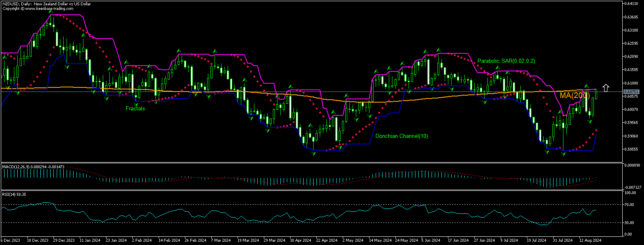The width and height of the screenshot is (644, 245).
Task: Click the white up arrow object near the latest candle
Action: [x=606, y=87]
